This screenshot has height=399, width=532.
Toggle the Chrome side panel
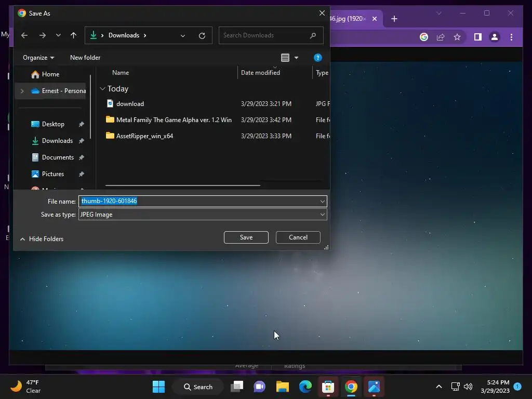point(478,37)
